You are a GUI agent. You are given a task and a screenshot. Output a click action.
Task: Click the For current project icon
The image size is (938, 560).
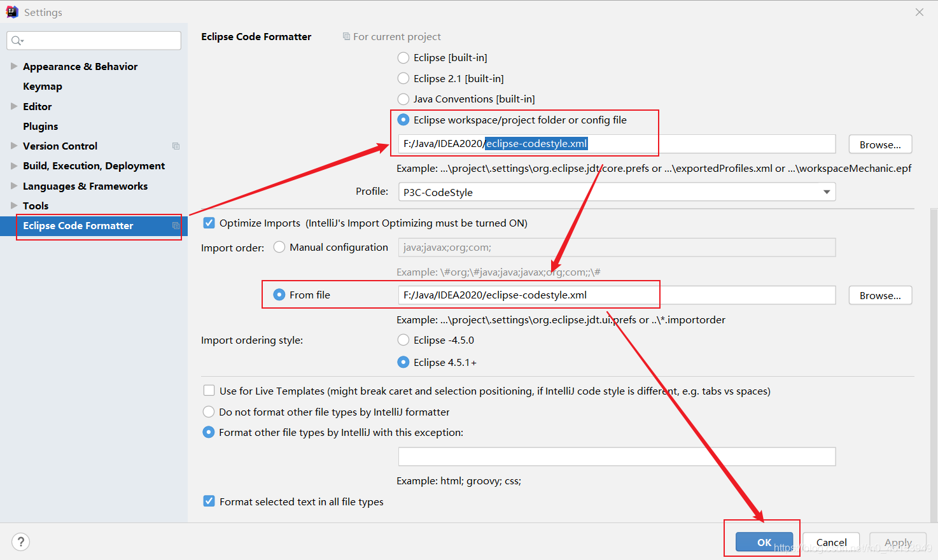coord(346,37)
